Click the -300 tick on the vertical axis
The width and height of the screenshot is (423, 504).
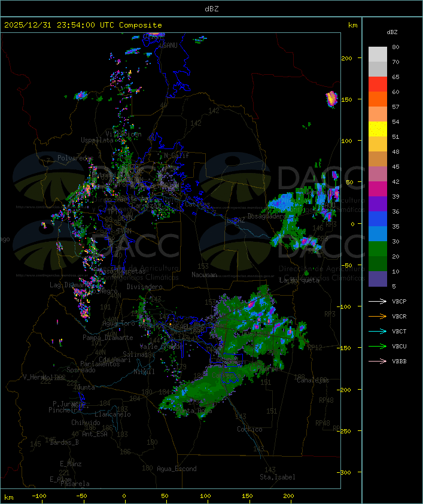(x=345, y=472)
